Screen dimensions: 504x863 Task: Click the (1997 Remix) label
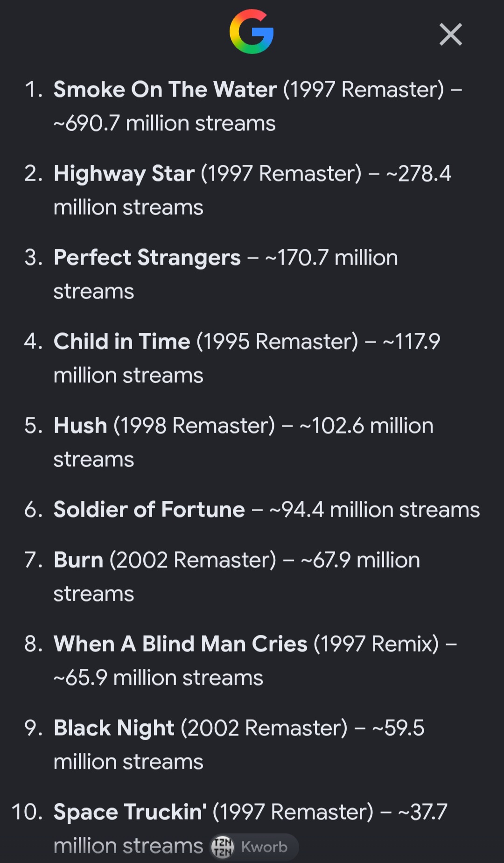tap(377, 644)
